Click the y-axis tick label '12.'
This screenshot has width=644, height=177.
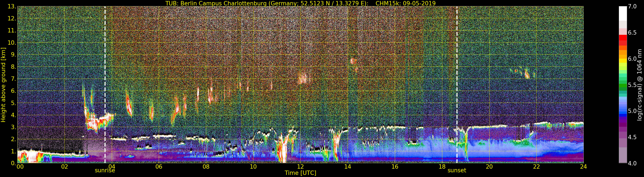12,18
